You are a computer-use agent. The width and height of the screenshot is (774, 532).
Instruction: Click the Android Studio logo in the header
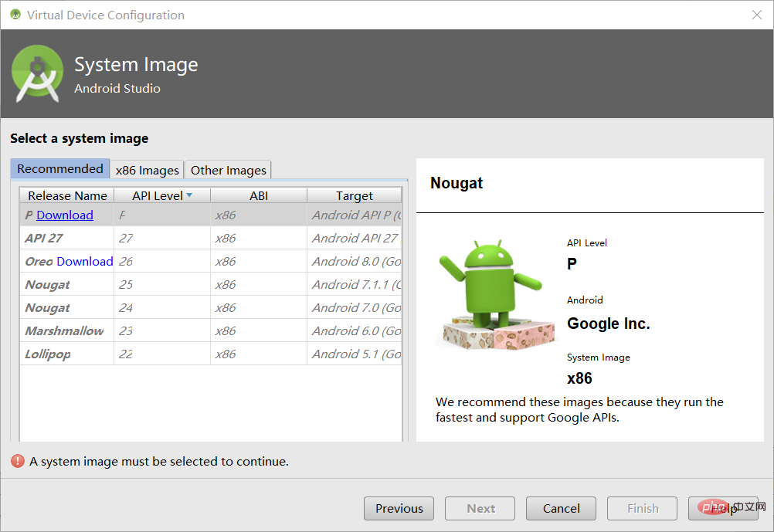pos(38,73)
